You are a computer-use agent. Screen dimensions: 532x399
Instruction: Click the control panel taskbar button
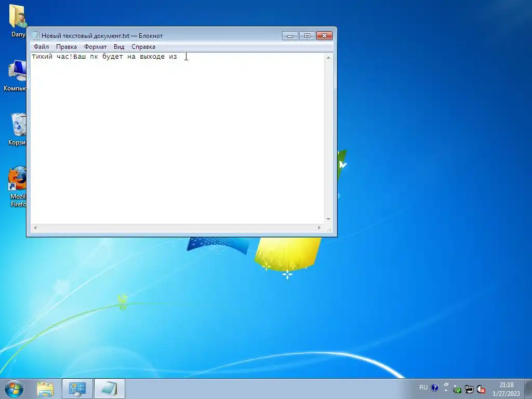pos(77,389)
